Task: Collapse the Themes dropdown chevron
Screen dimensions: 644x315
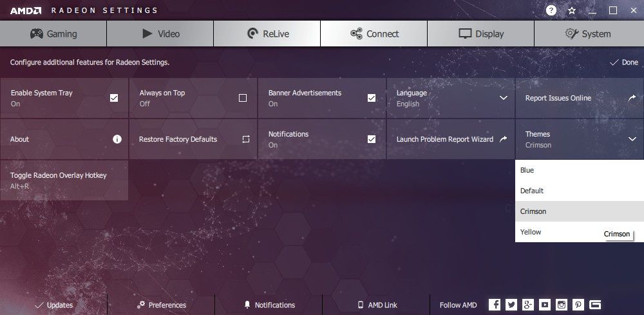Action: tap(632, 139)
